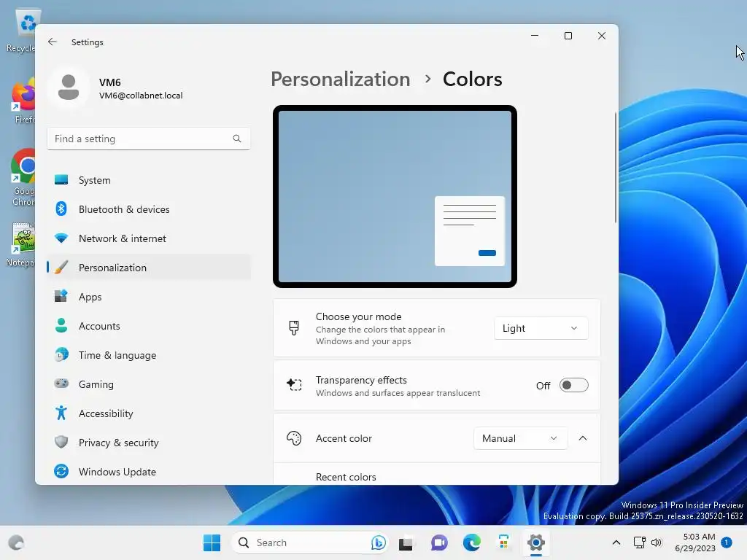This screenshot has width=747, height=560.
Task: Open Accounts settings category
Action: (149, 326)
